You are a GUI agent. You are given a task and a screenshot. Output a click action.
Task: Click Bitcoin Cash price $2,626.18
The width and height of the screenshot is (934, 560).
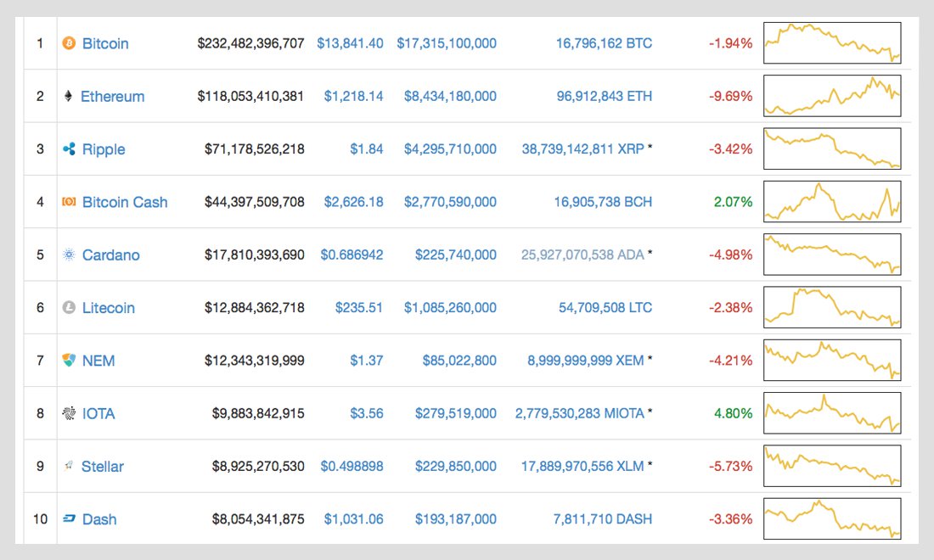tap(354, 202)
